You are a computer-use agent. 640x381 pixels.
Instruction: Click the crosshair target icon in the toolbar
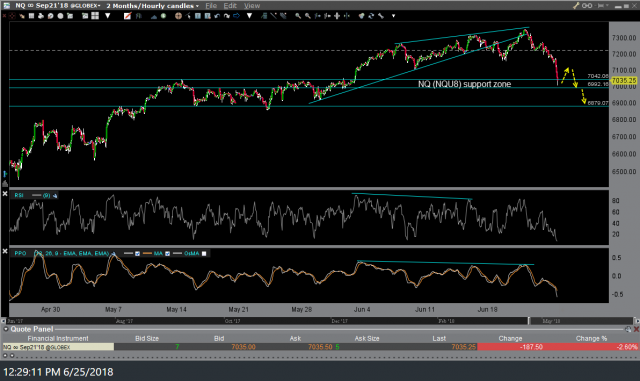tap(13, 16)
